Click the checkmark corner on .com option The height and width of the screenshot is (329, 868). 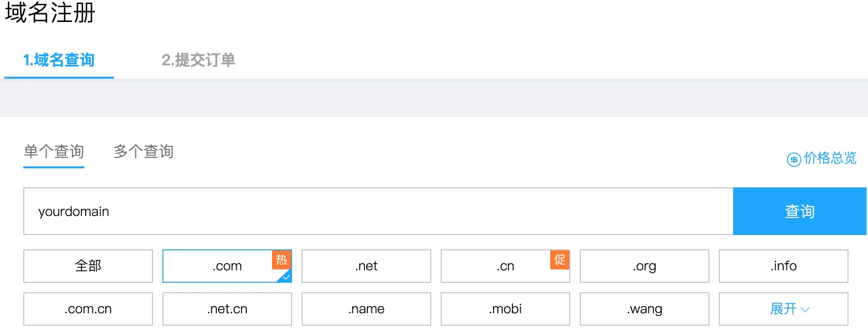(286, 277)
